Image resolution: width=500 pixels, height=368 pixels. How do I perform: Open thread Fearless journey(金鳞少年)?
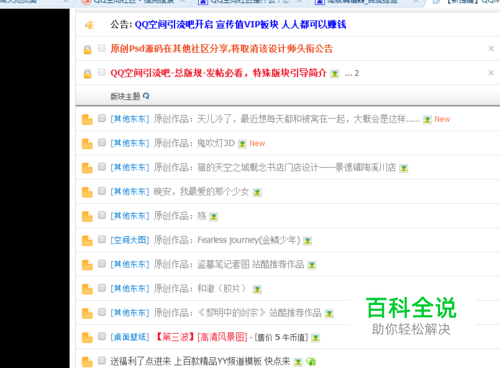click(x=227, y=240)
